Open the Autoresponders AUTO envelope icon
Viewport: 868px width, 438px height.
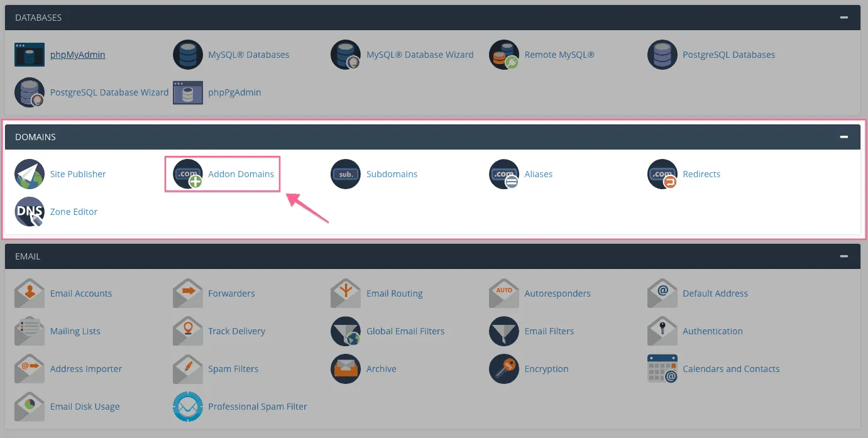pos(504,293)
